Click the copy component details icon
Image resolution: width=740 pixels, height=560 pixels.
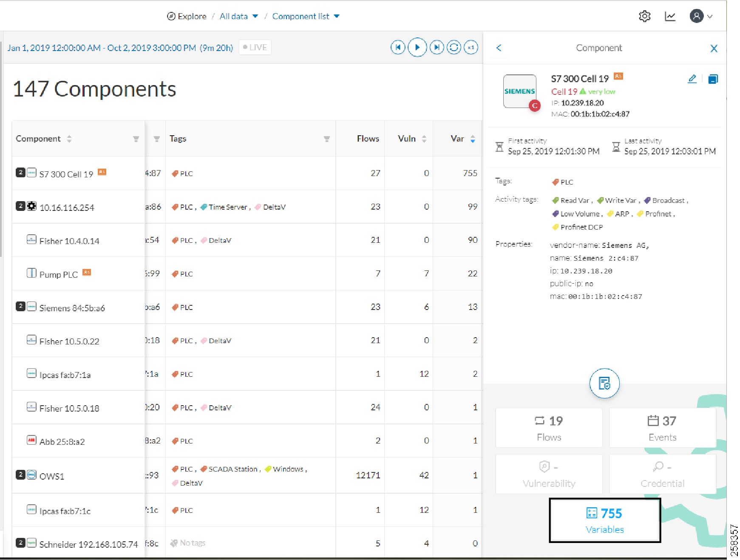pos(713,79)
